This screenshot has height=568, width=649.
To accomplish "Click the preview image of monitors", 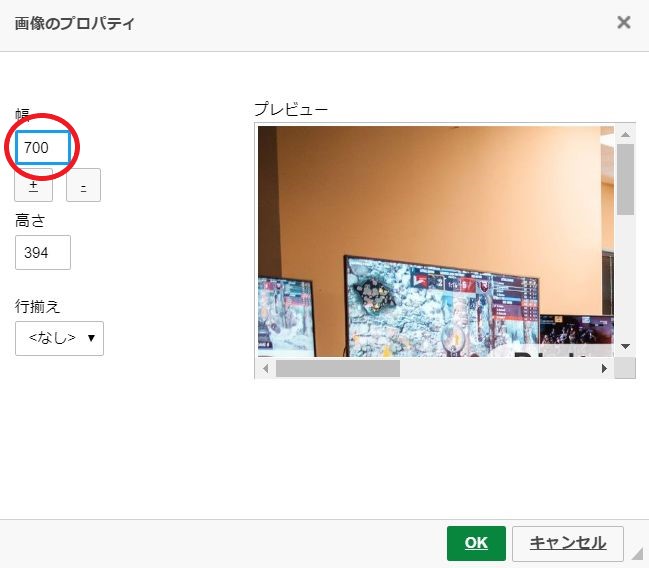I will 436,241.
